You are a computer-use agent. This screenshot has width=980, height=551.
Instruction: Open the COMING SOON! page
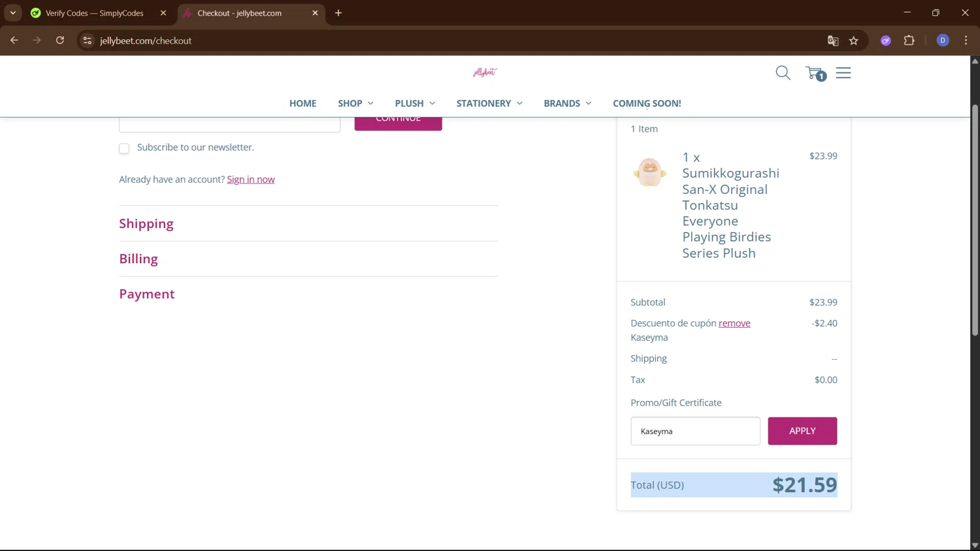tap(647, 103)
